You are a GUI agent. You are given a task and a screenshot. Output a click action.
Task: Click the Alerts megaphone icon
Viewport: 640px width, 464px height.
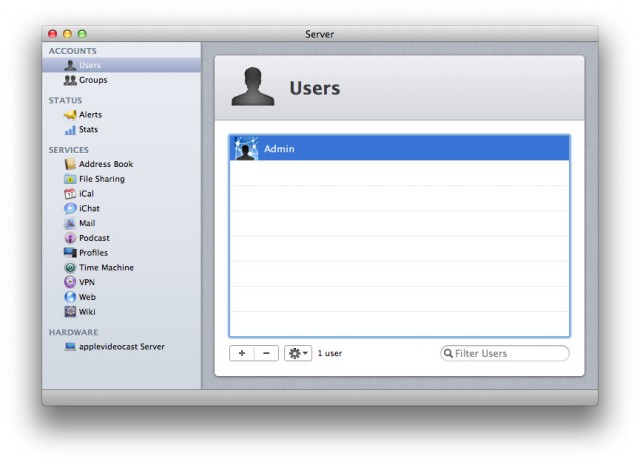(70, 115)
